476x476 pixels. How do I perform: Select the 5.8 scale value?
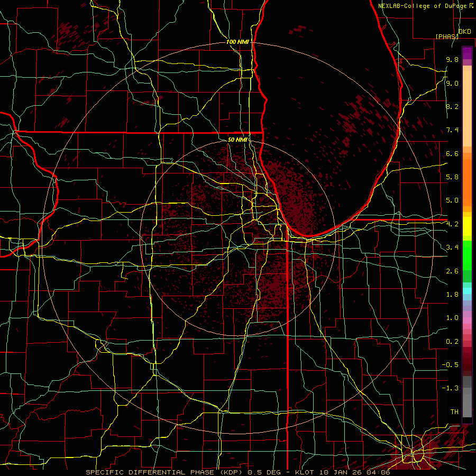coord(452,177)
